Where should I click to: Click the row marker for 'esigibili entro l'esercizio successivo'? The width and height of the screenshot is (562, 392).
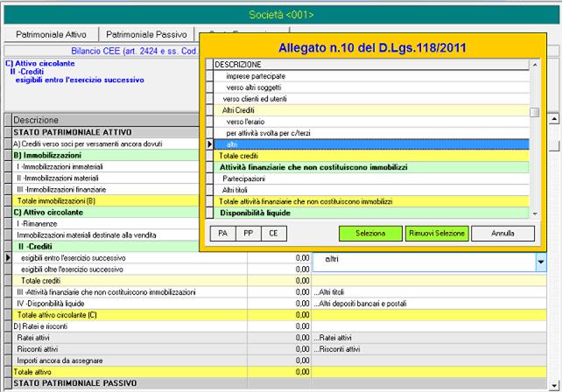[8, 258]
